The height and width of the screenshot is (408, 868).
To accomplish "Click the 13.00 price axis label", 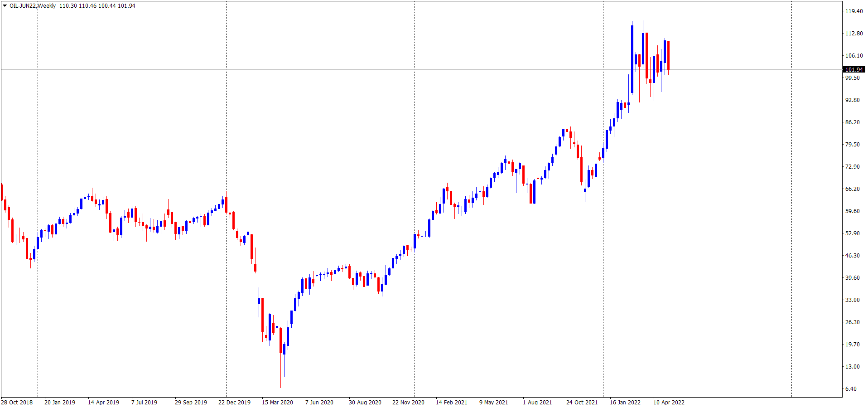I will [852, 367].
